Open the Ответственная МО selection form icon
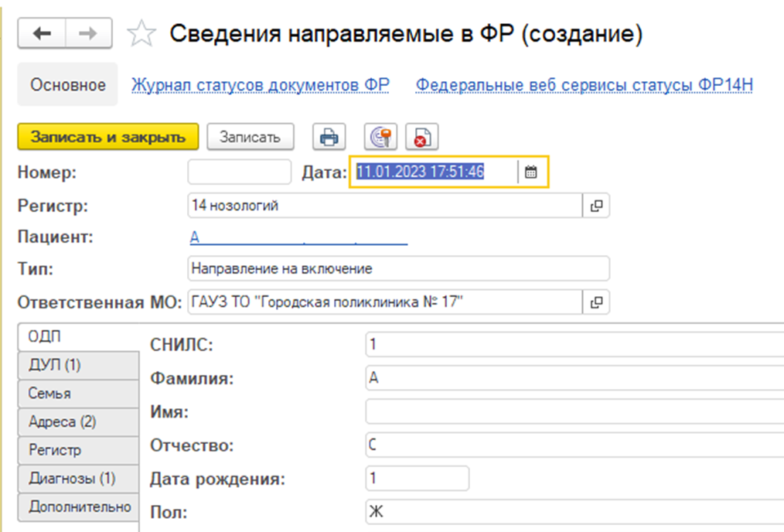The image size is (784, 532). [x=595, y=302]
